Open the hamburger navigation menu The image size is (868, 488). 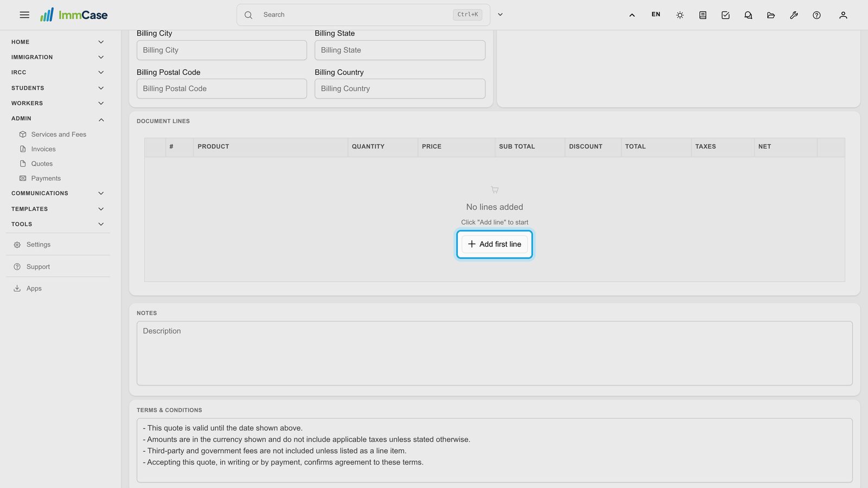(24, 15)
